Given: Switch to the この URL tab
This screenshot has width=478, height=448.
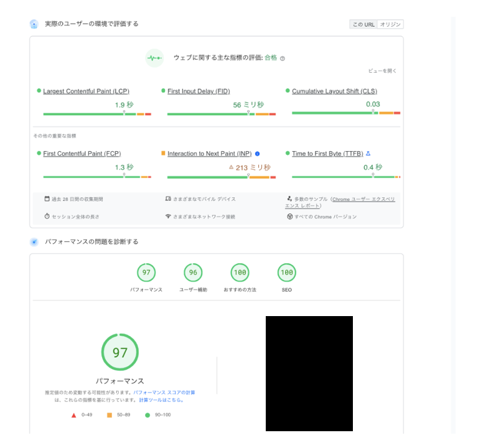Looking at the screenshot, I should tap(363, 24).
